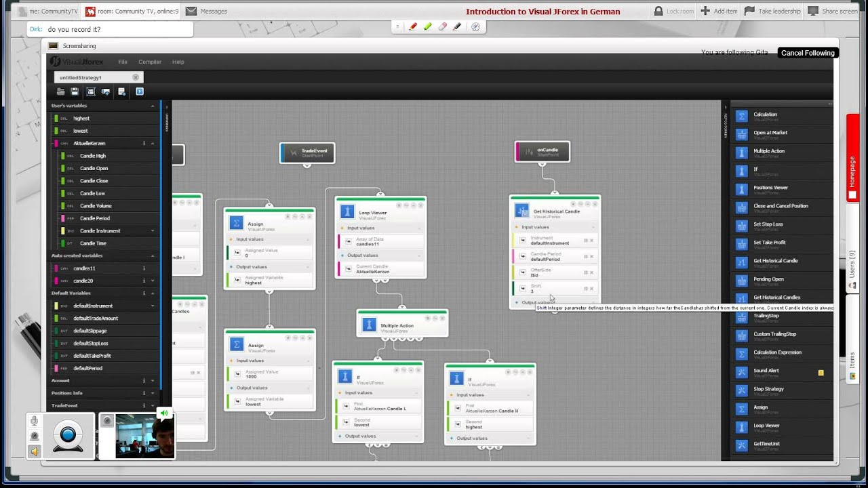The image size is (868, 488).
Task: Select the Loop Viewer block header
Action: pos(380,213)
